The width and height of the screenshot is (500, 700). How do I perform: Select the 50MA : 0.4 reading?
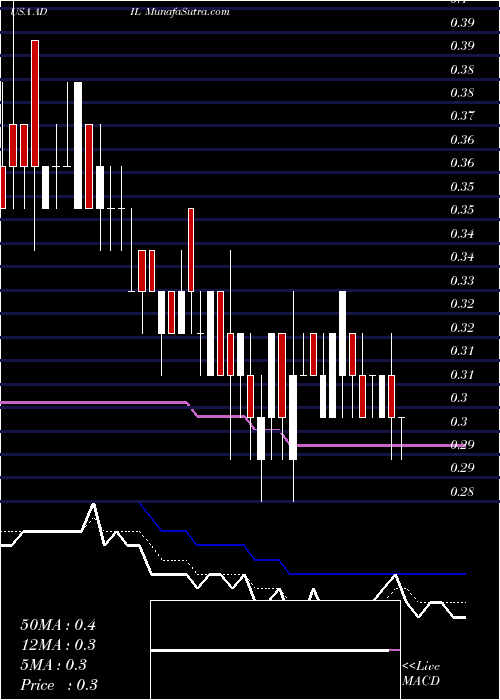58,625
